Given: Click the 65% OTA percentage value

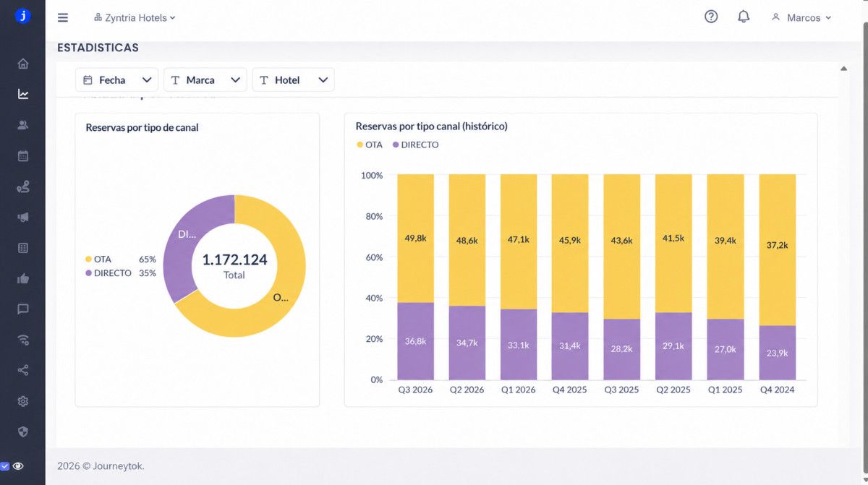Looking at the screenshot, I should pos(148,259).
